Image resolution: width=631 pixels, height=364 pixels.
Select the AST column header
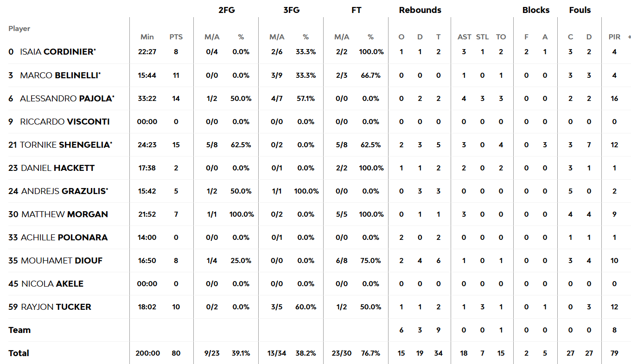(x=464, y=37)
